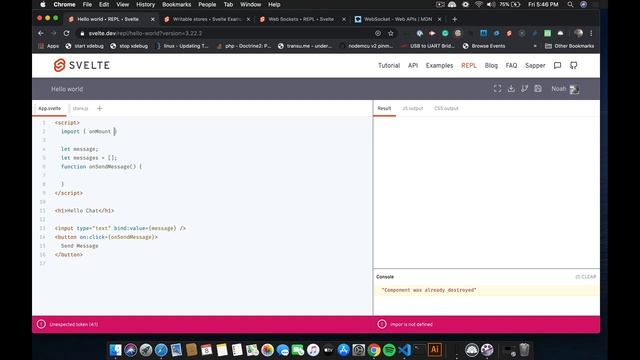
Task: Open Finder from the Dock
Action: tap(116, 350)
